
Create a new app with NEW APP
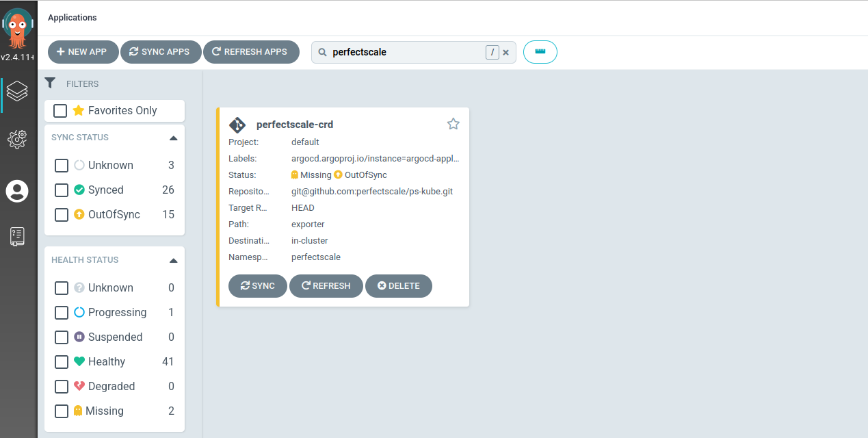[x=83, y=51]
